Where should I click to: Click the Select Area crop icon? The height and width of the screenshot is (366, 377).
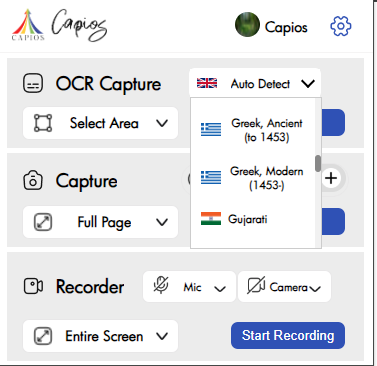point(43,123)
